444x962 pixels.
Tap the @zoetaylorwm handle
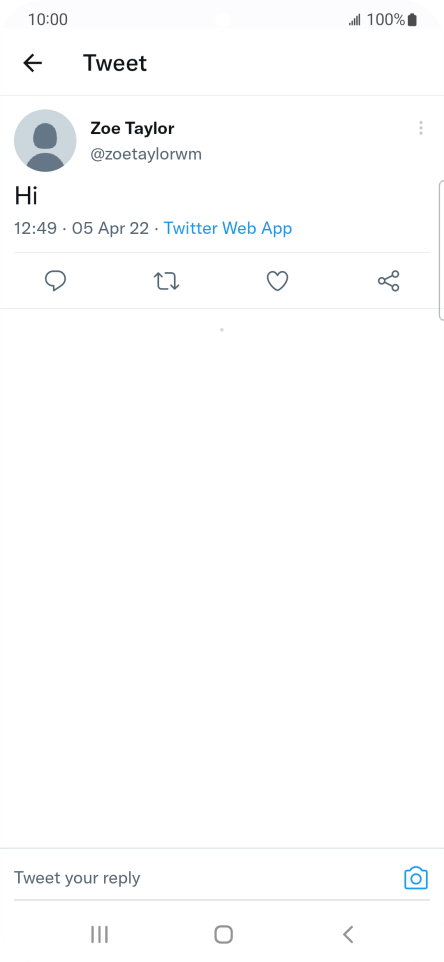click(146, 154)
